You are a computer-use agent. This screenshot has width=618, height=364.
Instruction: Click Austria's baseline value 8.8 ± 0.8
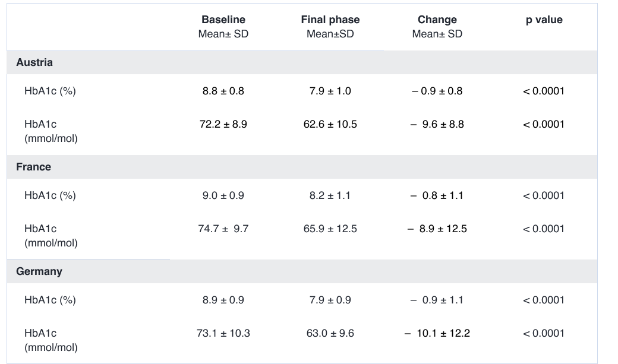[223, 91]
